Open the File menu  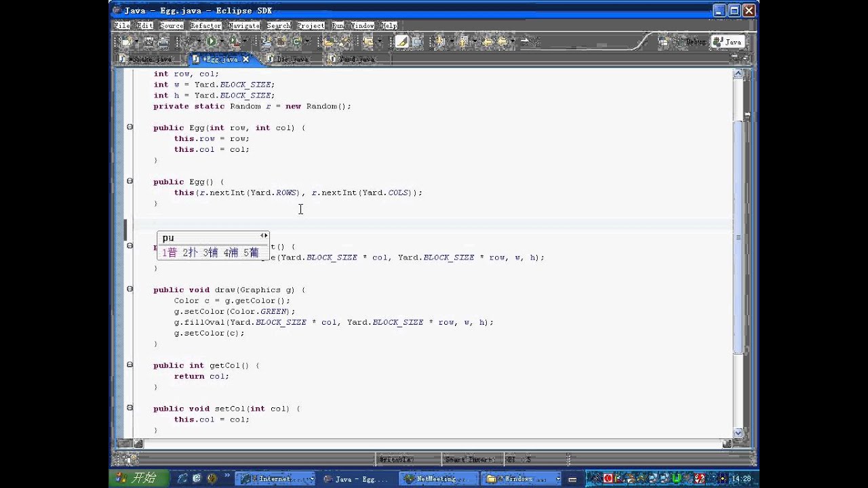pos(122,26)
